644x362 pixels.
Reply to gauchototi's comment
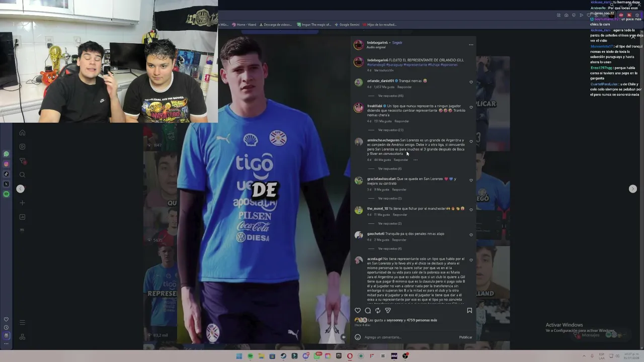399,240
